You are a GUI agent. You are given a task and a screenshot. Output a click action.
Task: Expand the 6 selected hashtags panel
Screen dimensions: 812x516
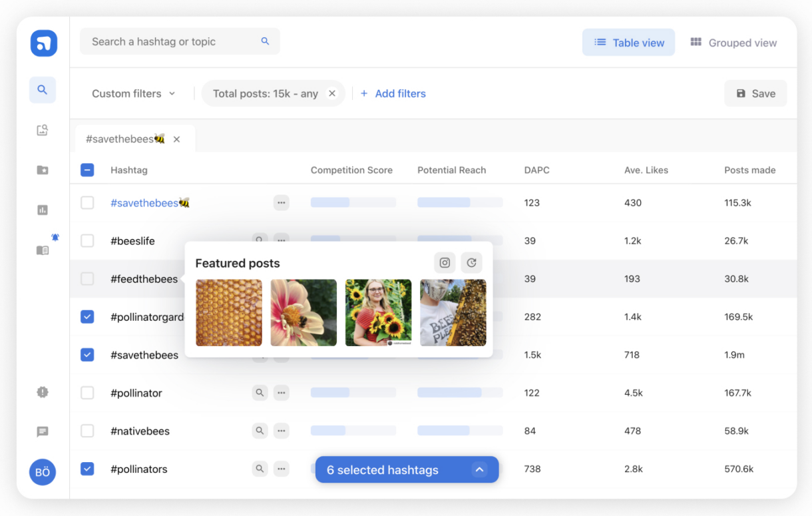[x=479, y=469]
